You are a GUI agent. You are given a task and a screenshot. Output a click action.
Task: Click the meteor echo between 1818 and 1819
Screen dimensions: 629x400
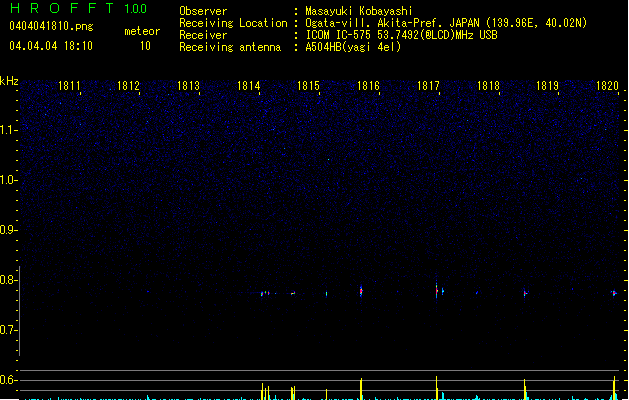[x=525, y=294]
